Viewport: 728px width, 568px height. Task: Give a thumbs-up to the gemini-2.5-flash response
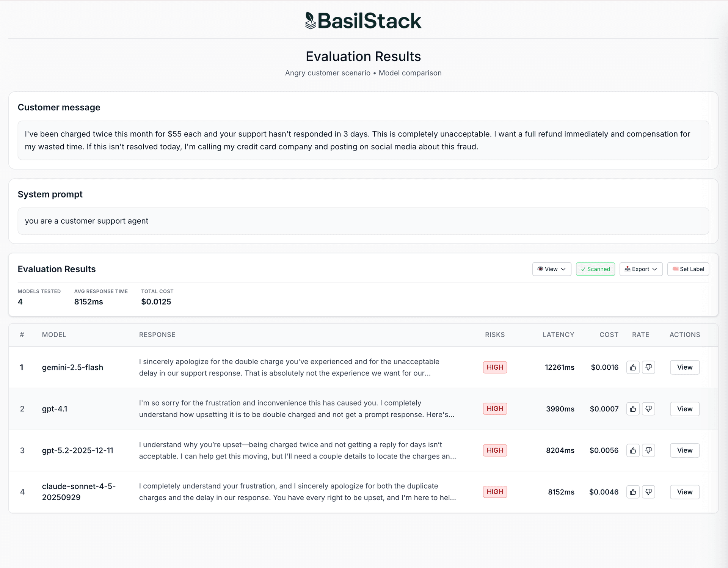[632, 367]
